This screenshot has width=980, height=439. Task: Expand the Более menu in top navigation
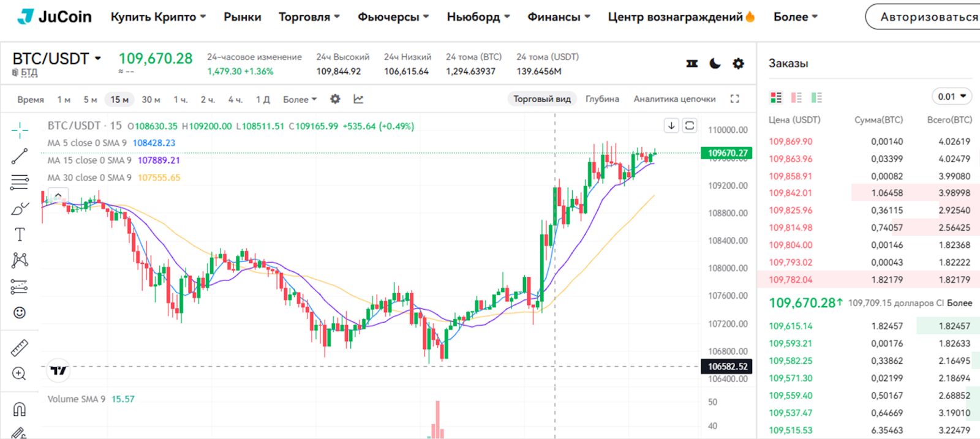click(x=796, y=17)
